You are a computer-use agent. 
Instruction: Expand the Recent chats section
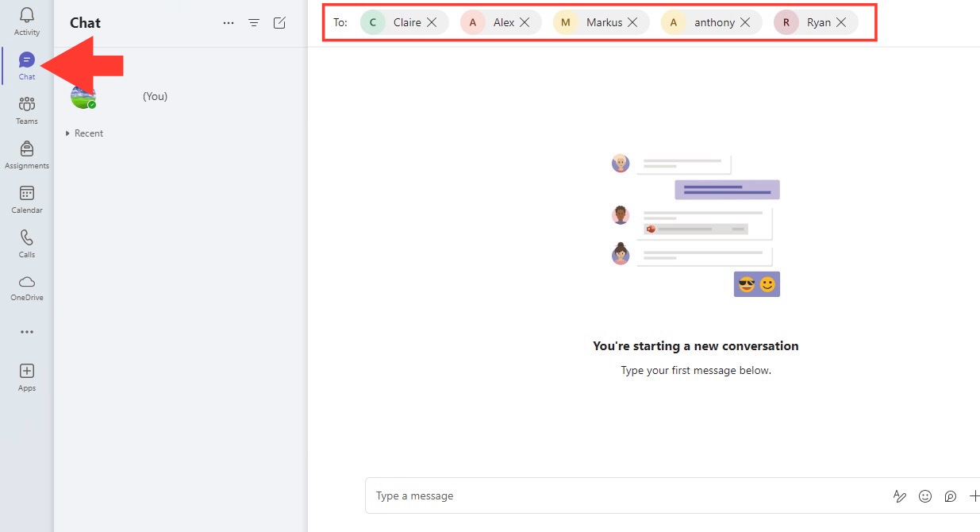pyautogui.click(x=85, y=133)
